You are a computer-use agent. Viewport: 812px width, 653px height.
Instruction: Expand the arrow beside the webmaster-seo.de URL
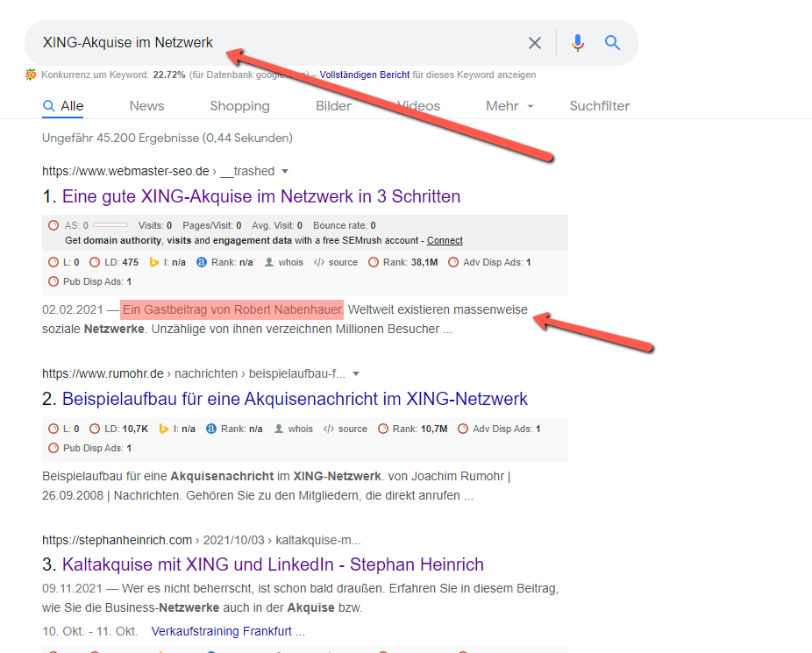click(284, 172)
